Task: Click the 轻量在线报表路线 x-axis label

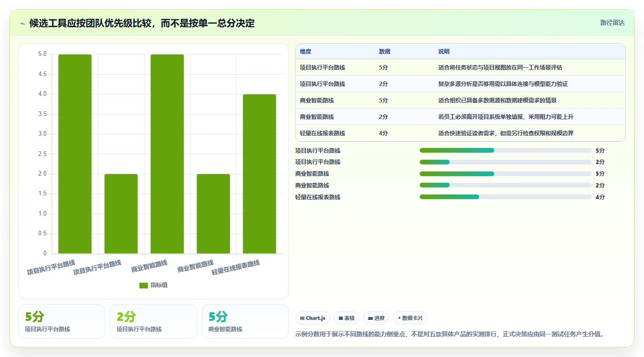Action: pos(236,267)
